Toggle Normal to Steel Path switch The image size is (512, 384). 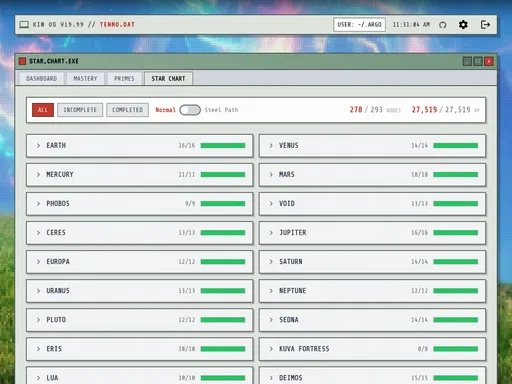[x=190, y=110]
